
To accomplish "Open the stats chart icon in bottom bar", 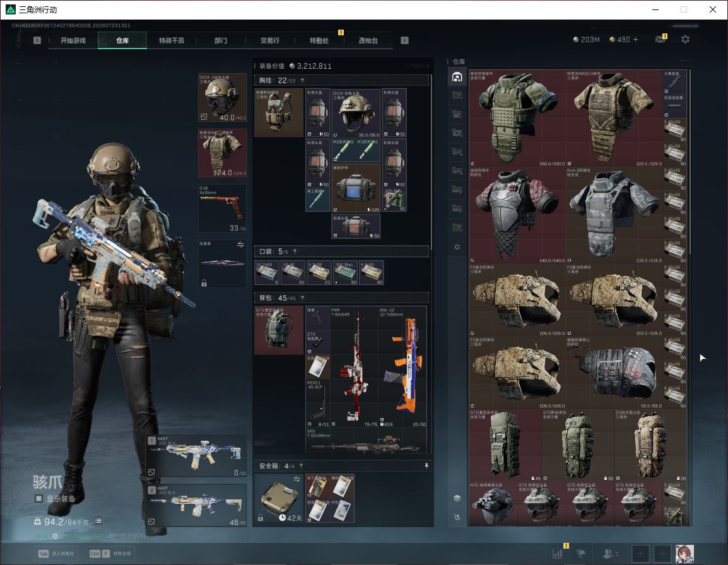I will click(557, 553).
